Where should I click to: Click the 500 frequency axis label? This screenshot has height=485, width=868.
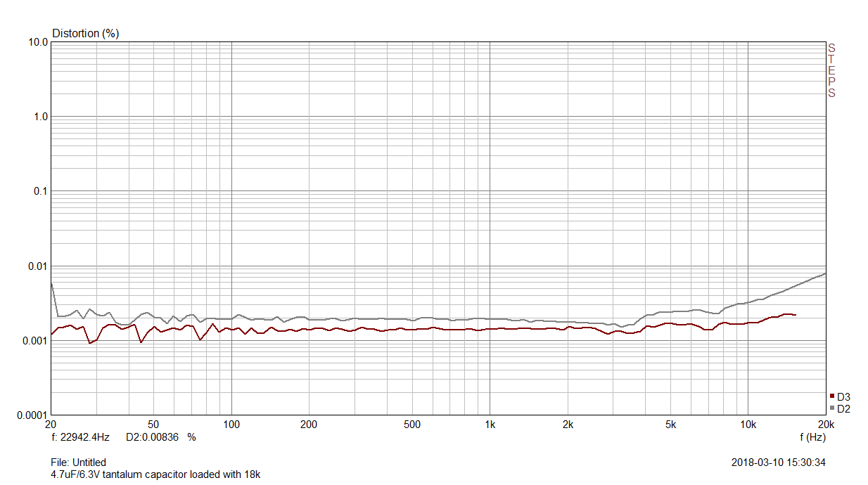pyautogui.click(x=411, y=425)
